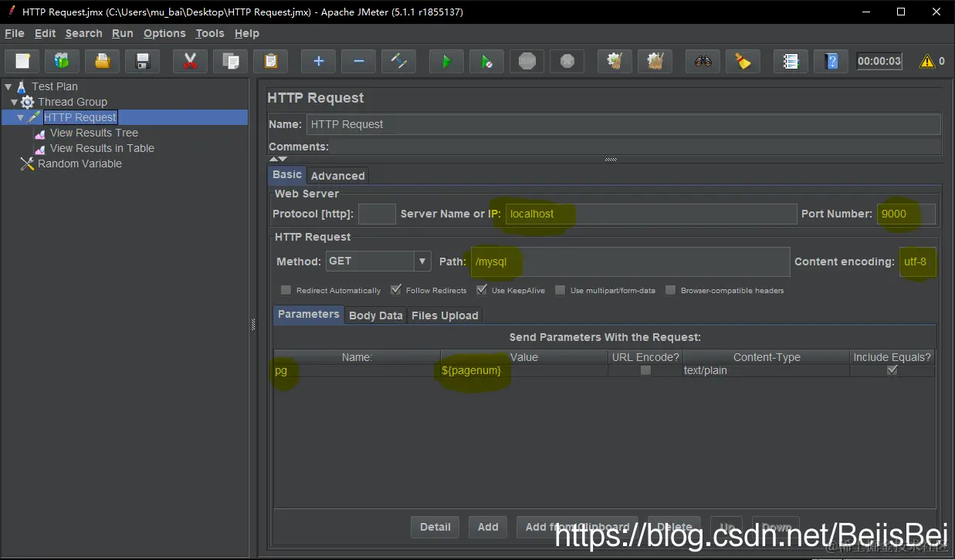The height and width of the screenshot is (560, 955).
Task: Click the pg parameter name cell
Action: [x=357, y=370]
